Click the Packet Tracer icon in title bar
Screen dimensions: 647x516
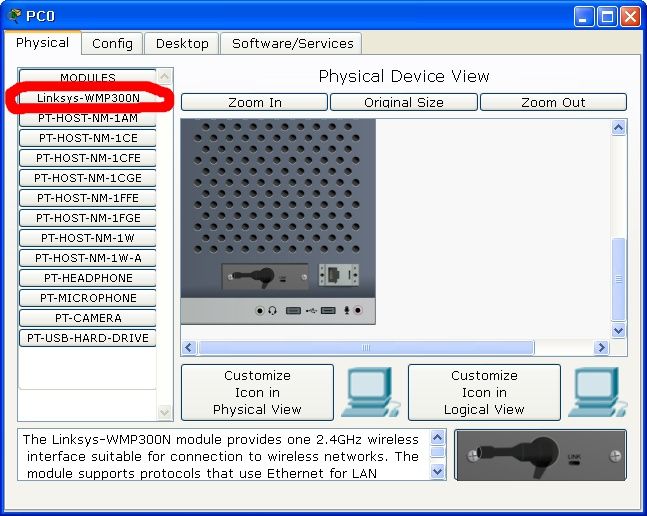14,16
